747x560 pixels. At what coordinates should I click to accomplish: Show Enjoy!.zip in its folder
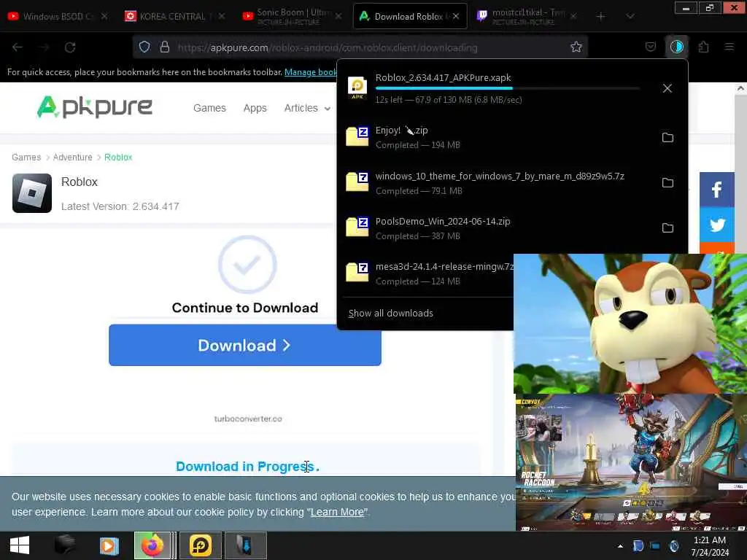tap(667, 138)
